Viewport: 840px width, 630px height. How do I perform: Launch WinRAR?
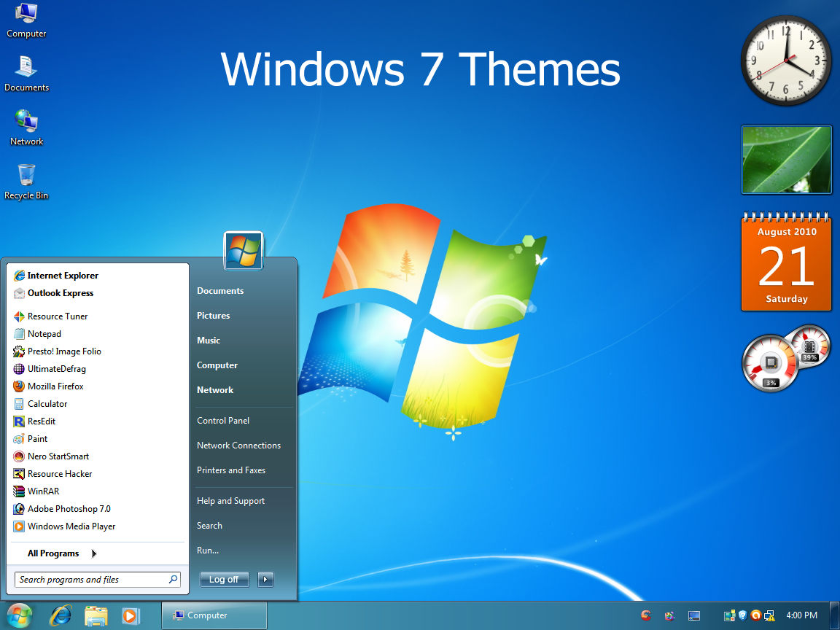(36, 491)
